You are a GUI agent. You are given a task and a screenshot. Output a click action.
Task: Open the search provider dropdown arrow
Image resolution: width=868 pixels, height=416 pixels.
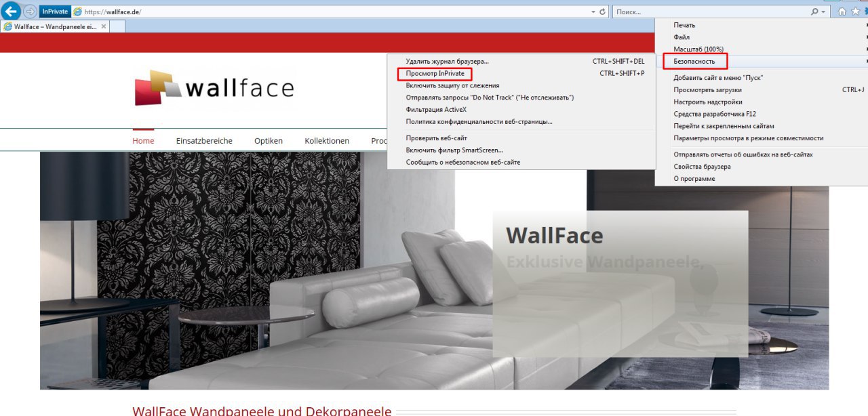823,12
